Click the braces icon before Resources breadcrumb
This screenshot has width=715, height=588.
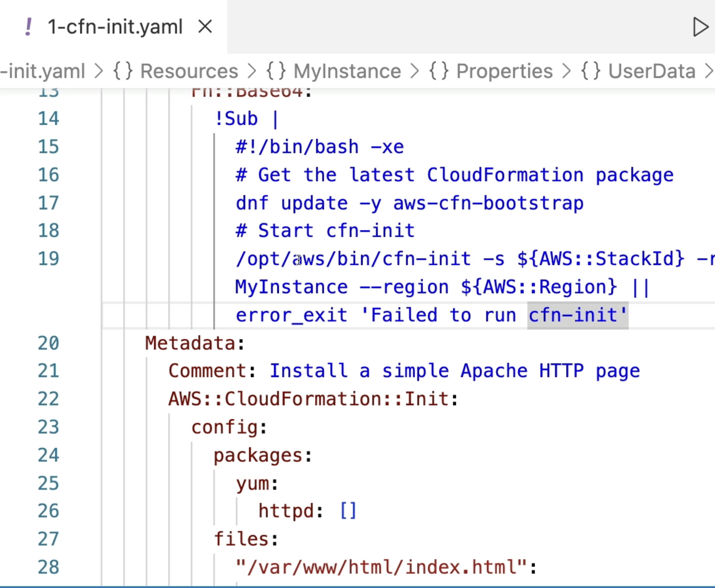pos(123,72)
